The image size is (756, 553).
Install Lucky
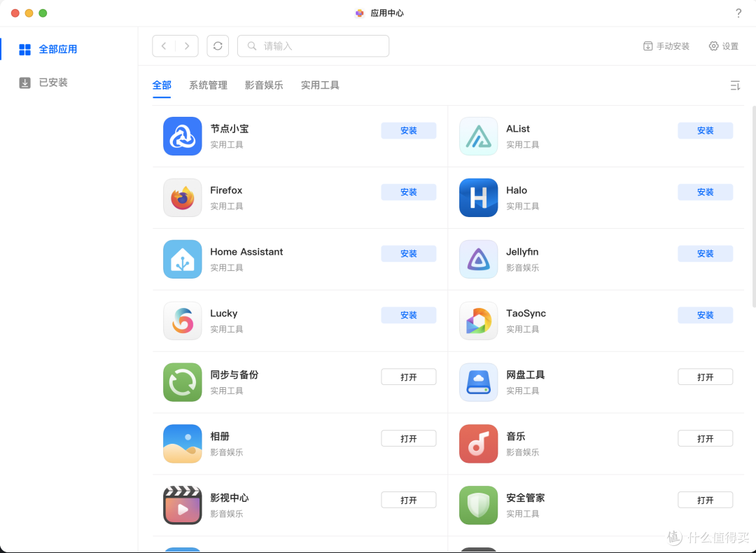408,315
